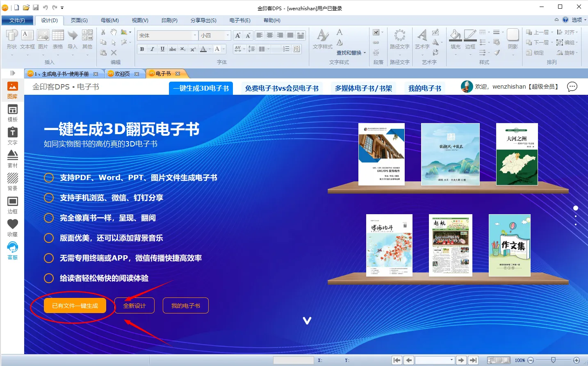Viewport: 588px width, 366px height.
Task: Toggle underline text formatting
Action: (162, 49)
